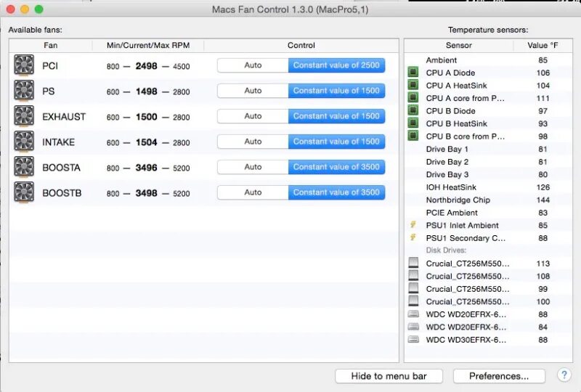This screenshot has width=581, height=392.
Task: Select BOOSTA constant value of 3500
Action: pyautogui.click(x=336, y=167)
